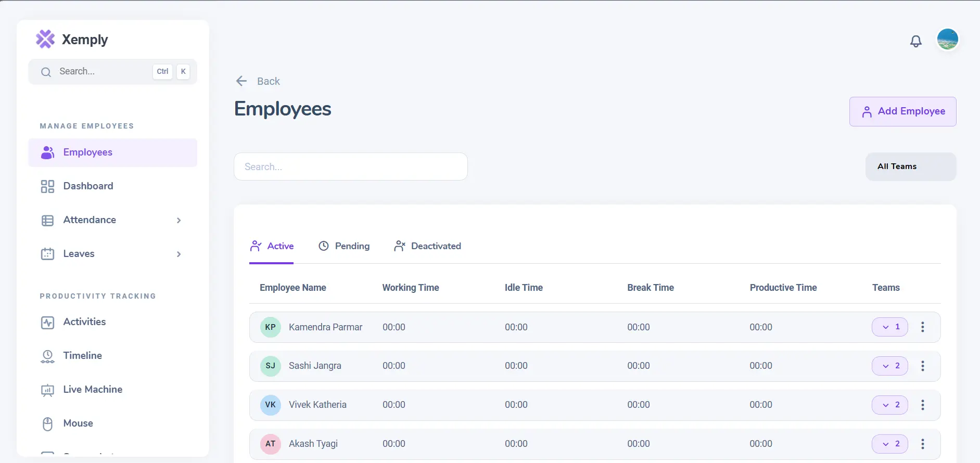The height and width of the screenshot is (463, 980).
Task: Click the Ctrl key hint badge
Action: click(163, 72)
